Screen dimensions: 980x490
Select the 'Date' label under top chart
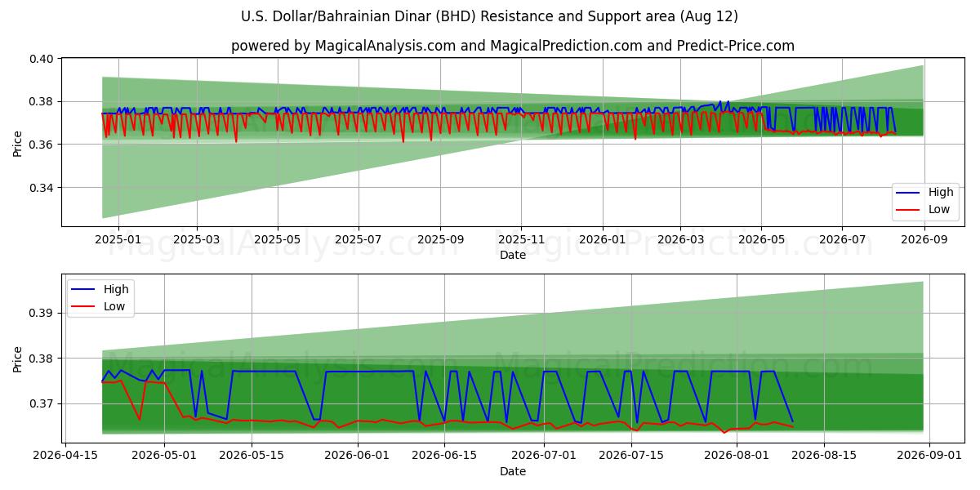tap(513, 255)
